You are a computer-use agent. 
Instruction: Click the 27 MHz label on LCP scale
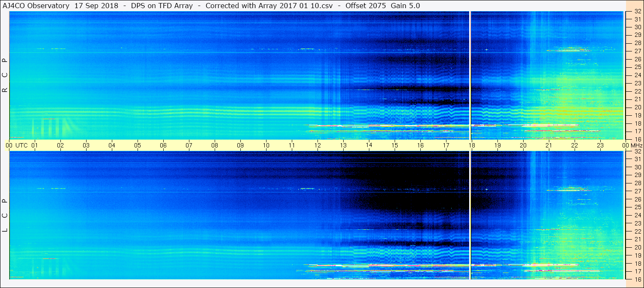(x=638, y=191)
